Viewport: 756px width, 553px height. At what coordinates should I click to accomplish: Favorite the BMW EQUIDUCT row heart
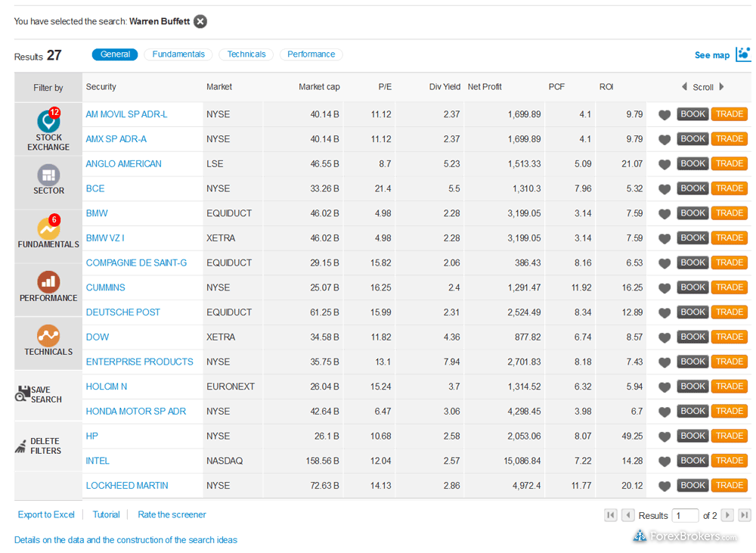665,214
